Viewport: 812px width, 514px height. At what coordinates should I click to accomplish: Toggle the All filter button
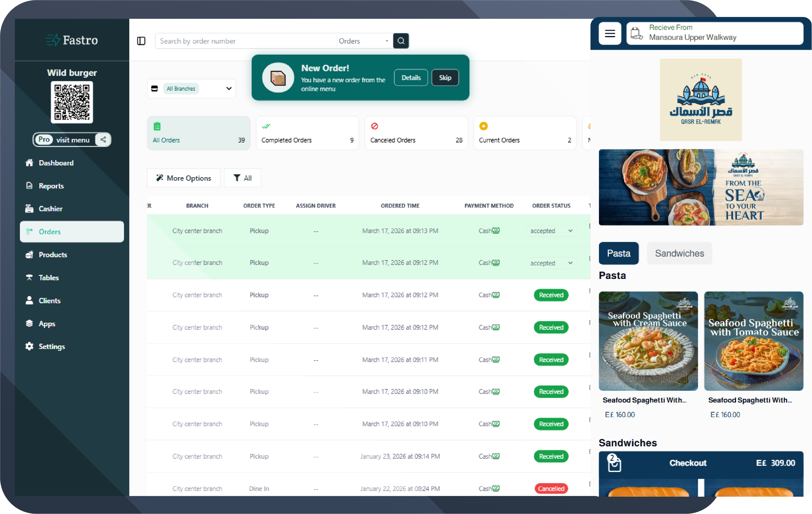242,178
